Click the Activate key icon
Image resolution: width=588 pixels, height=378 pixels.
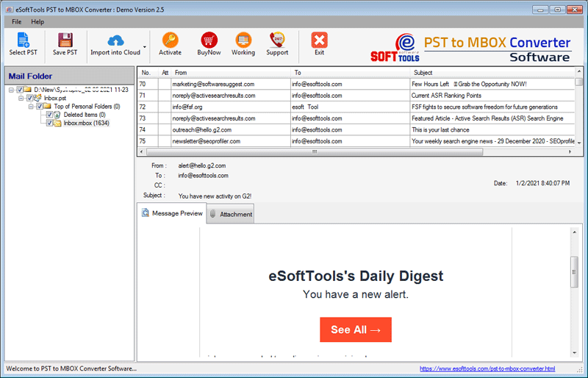(170, 40)
